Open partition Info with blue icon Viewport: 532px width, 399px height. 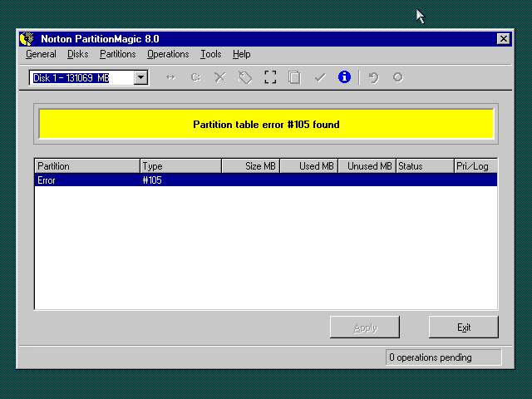[x=344, y=77]
